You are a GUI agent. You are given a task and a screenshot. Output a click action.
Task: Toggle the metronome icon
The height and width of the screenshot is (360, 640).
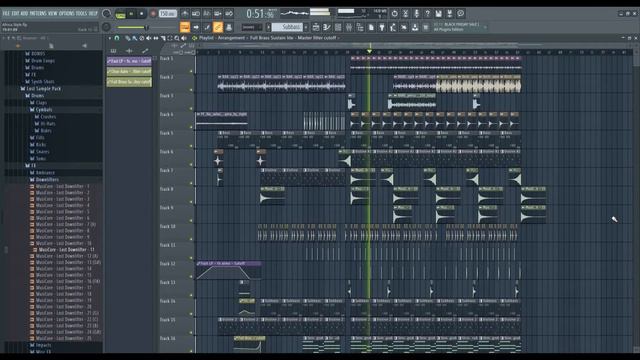point(185,14)
